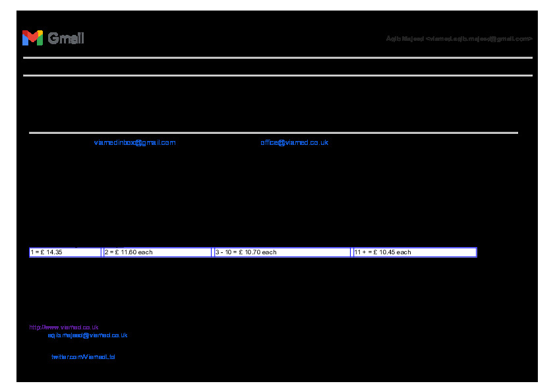Click viamed.aqib.majeed@gmail.com address in header
The width and height of the screenshot is (555, 392).
pyautogui.click(x=480, y=39)
